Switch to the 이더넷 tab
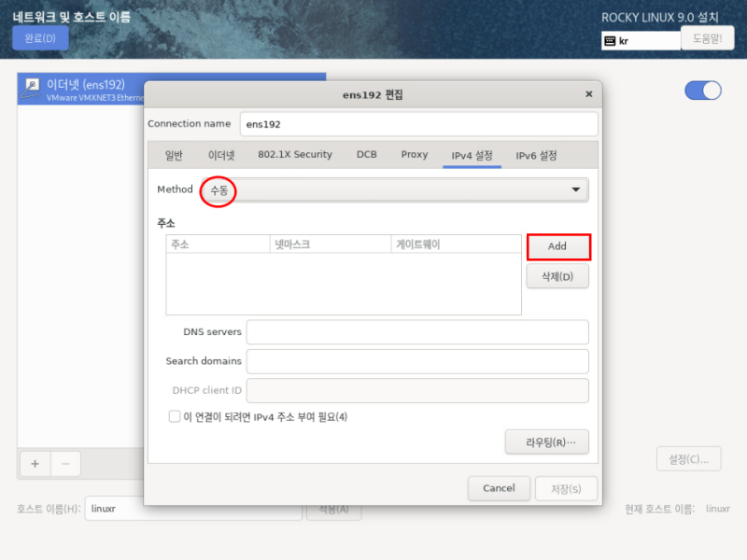Screen dimensions: 747x560 tap(221, 155)
